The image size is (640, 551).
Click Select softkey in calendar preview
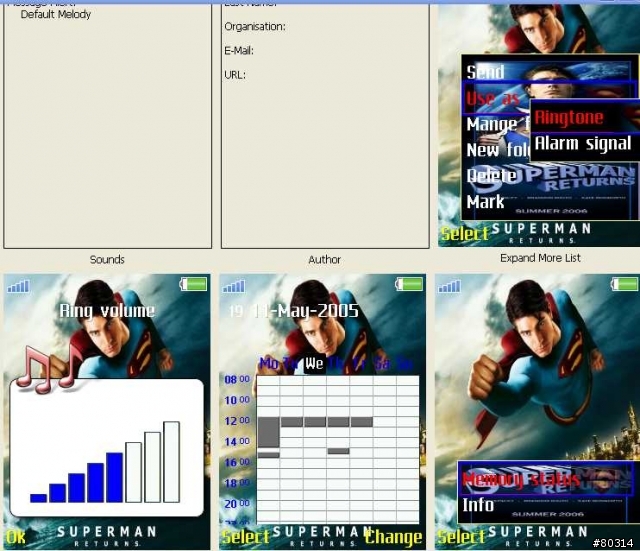pos(245,537)
